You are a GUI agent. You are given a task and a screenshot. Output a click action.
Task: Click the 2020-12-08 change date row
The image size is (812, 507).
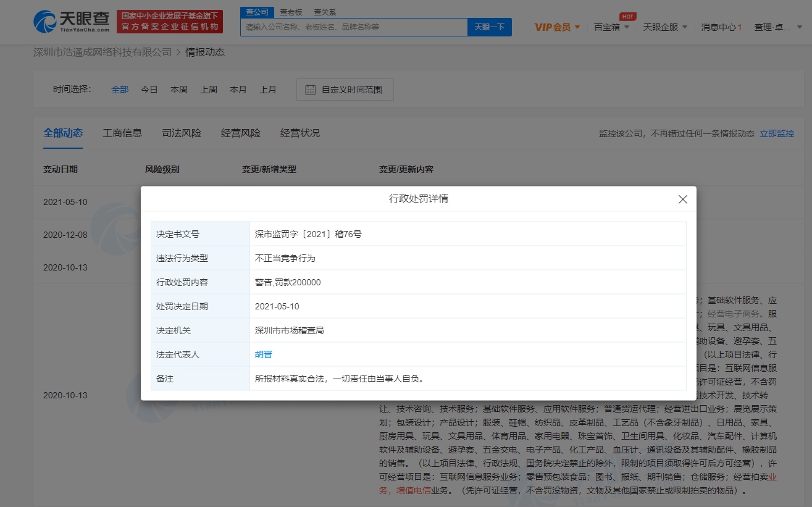pyautogui.click(x=65, y=235)
